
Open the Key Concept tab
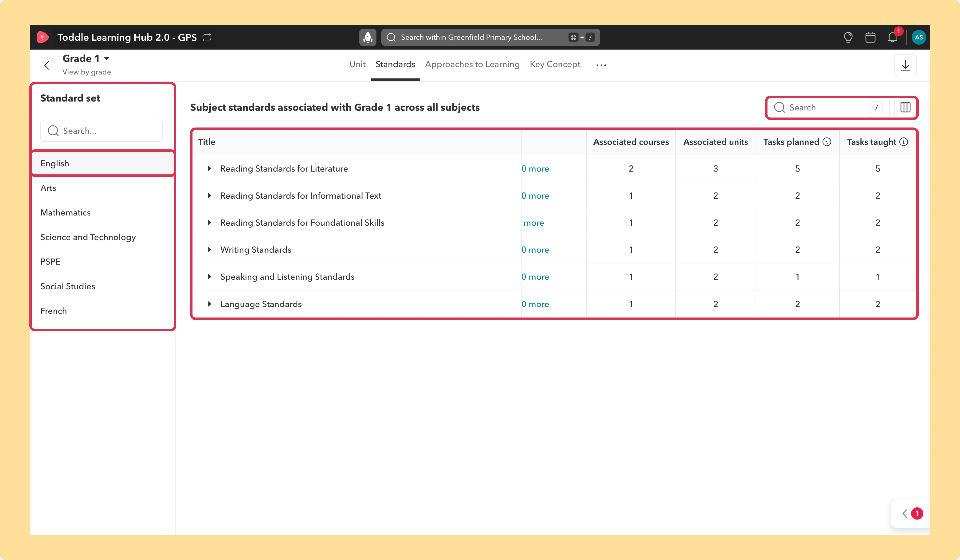tap(555, 64)
